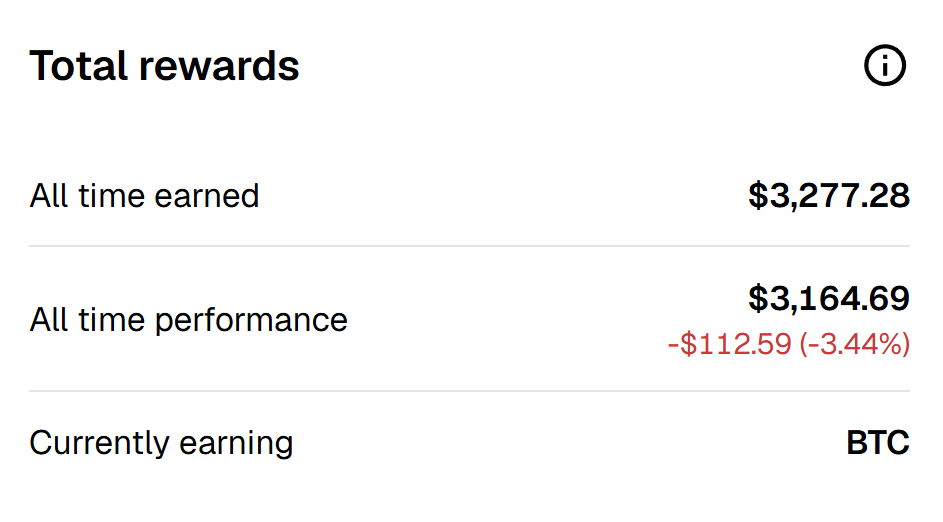Image resolution: width=943 pixels, height=522 pixels.
Task: Select the All time performance label
Action: (x=189, y=319)
